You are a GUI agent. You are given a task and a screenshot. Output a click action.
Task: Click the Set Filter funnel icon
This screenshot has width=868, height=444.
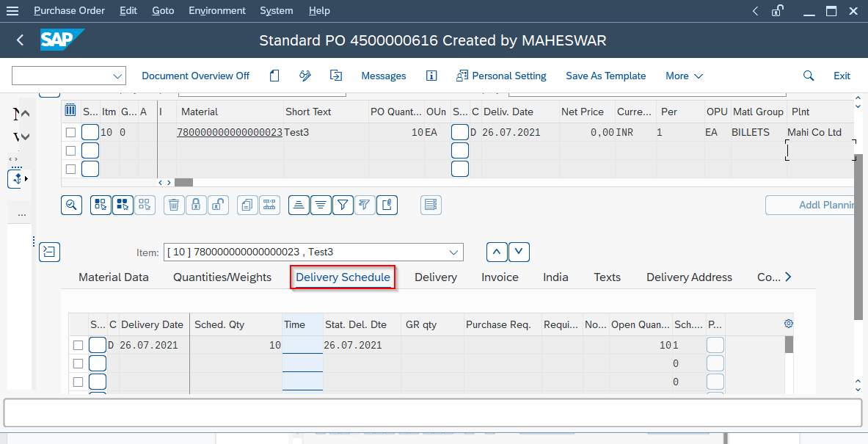pyautogui.click(x=343, y=205)
